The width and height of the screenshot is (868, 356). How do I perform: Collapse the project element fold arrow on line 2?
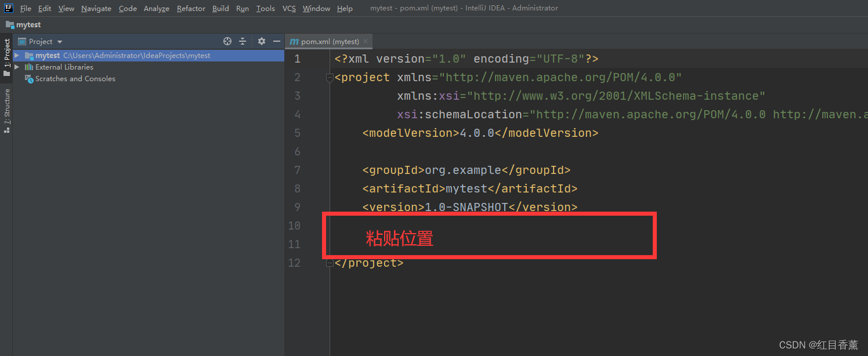330,77
